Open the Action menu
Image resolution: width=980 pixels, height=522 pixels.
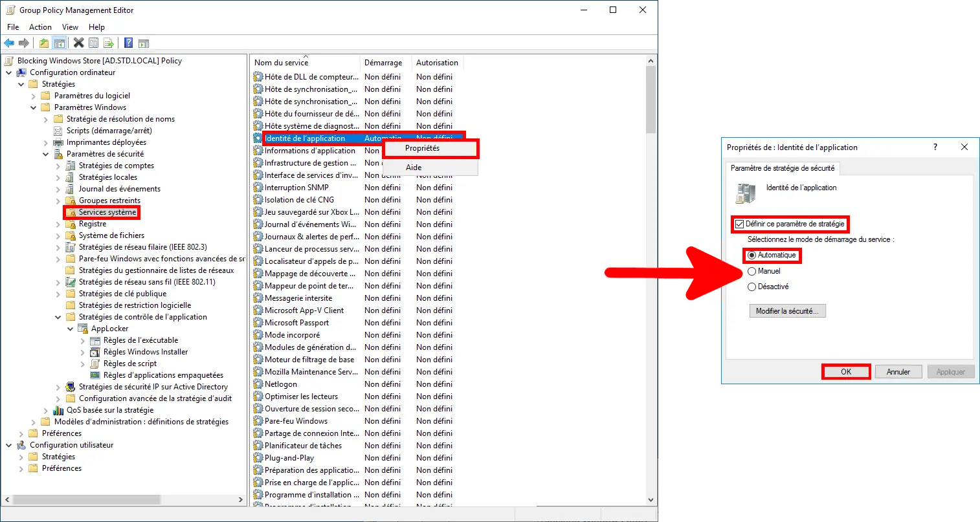point(40,27)
